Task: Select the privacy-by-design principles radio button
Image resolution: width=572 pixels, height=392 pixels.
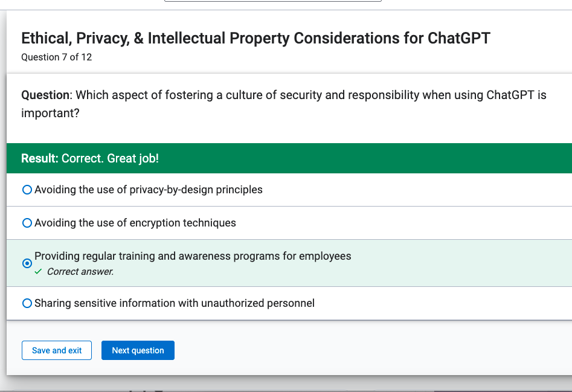Action: 27,190
